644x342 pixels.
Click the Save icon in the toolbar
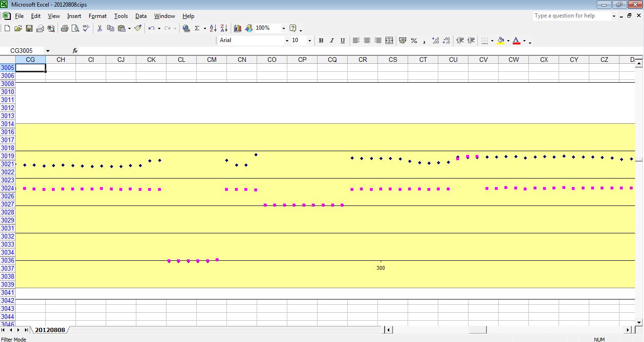point(29,28)
